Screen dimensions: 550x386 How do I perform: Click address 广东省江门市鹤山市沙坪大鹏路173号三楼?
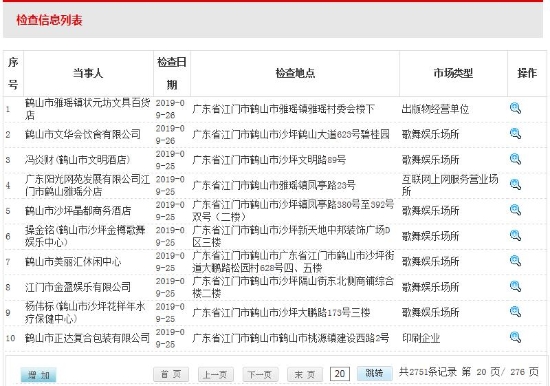[x=281, y=312]
